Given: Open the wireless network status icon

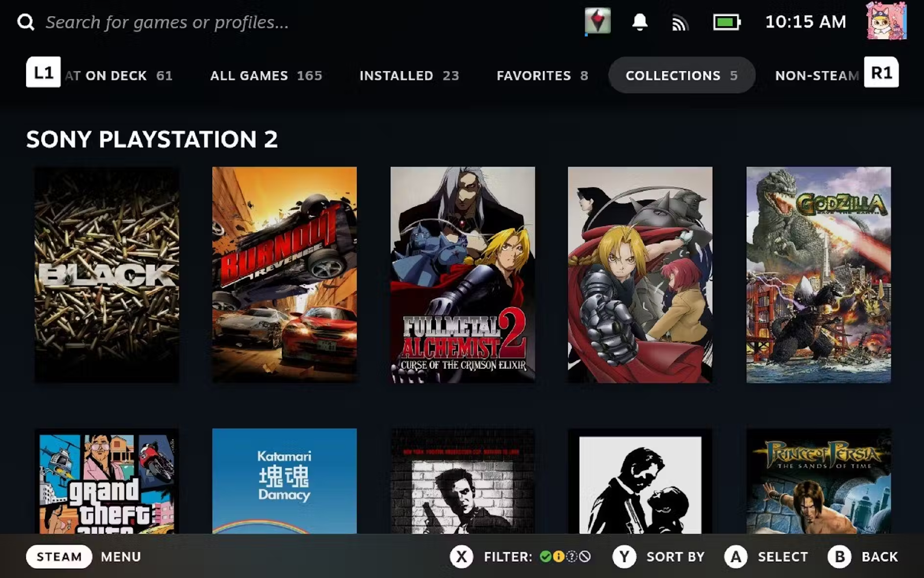Looking at the screenshot, I should click(680, 23).
